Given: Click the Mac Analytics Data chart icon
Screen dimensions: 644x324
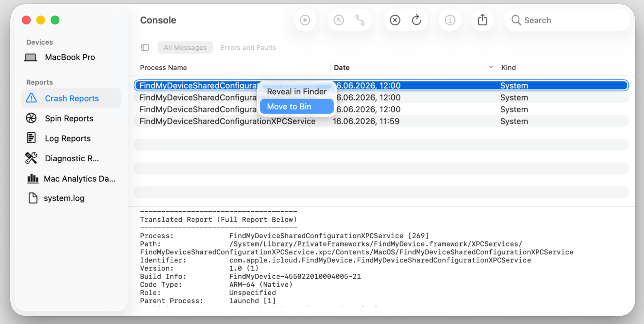Looking at the screenshot, I should pos(33,178).
